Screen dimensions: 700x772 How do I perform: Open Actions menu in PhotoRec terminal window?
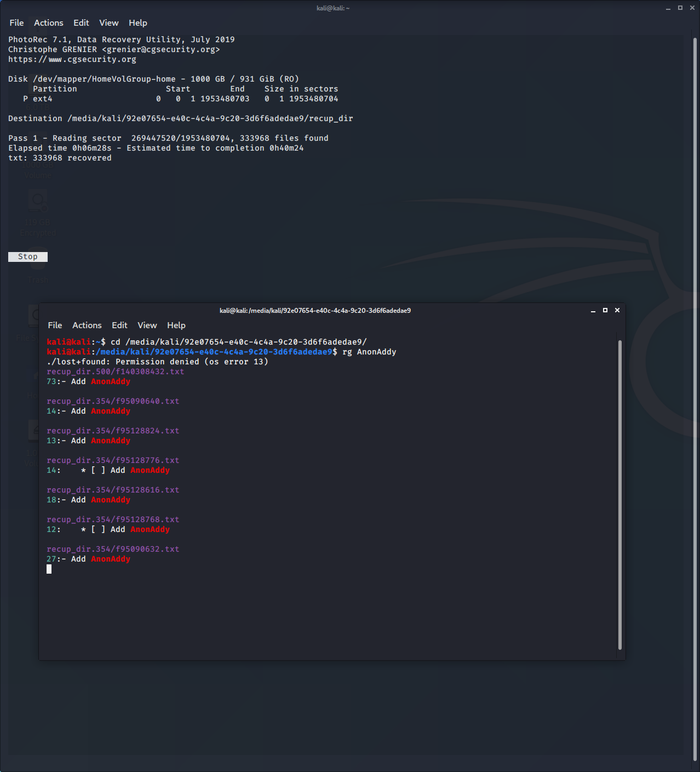pyautogui.click(x=49, y=23)
